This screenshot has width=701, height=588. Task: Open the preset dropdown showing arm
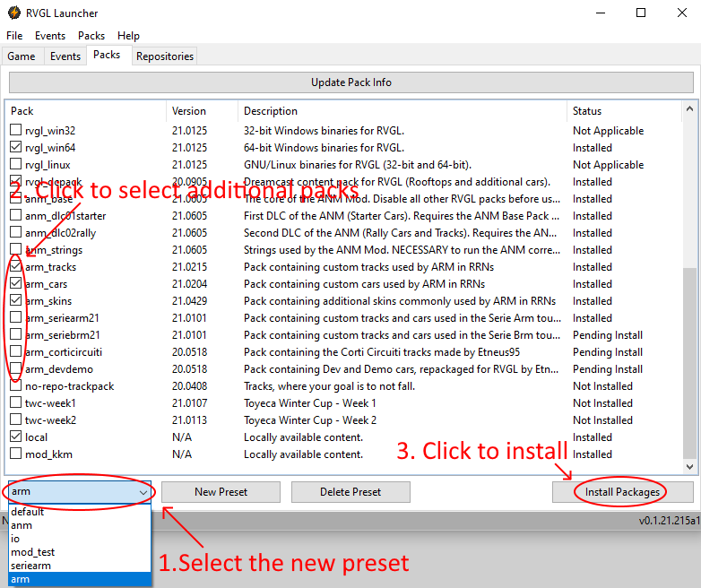(80, 492)
